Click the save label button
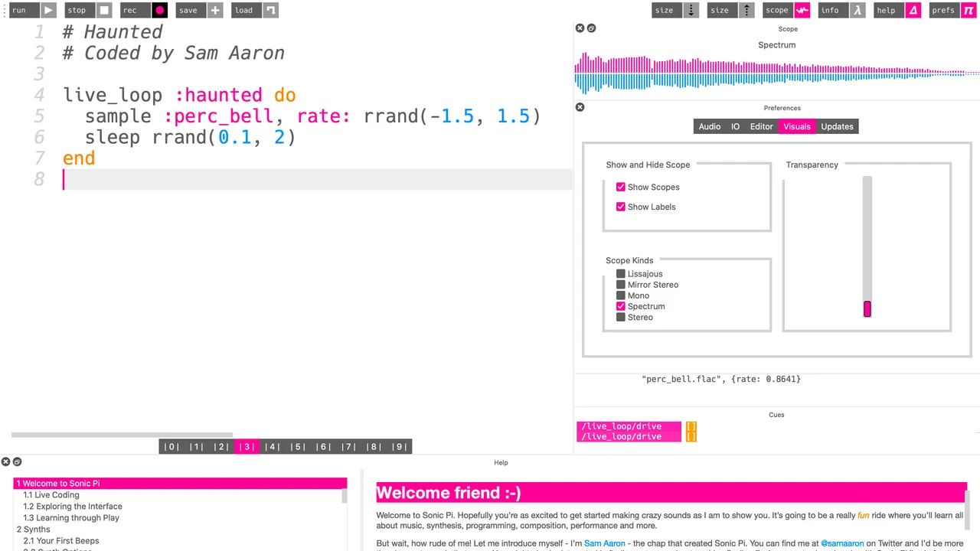This screenshot has height=551, width=980. pyautogui.click(x=191, y=10)
